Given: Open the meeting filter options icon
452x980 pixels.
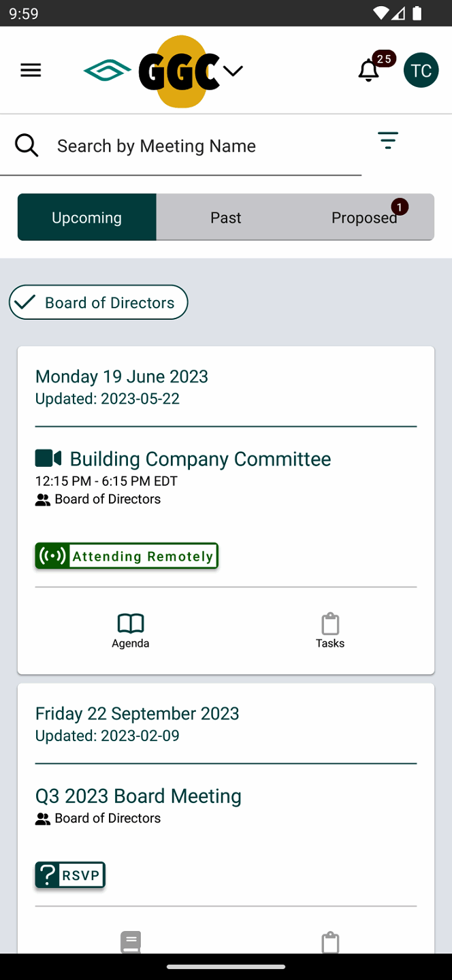Looking at the screenshot, I should [x=388, y=140].
